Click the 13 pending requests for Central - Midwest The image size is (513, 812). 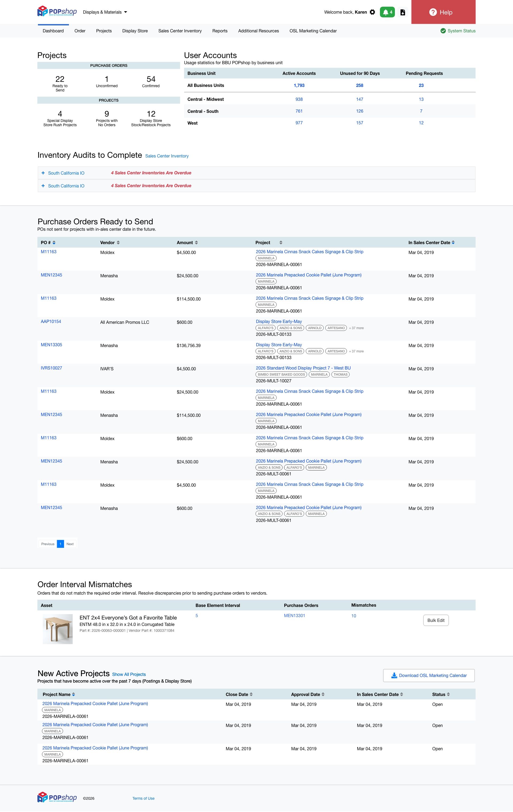tap(421, 99)
